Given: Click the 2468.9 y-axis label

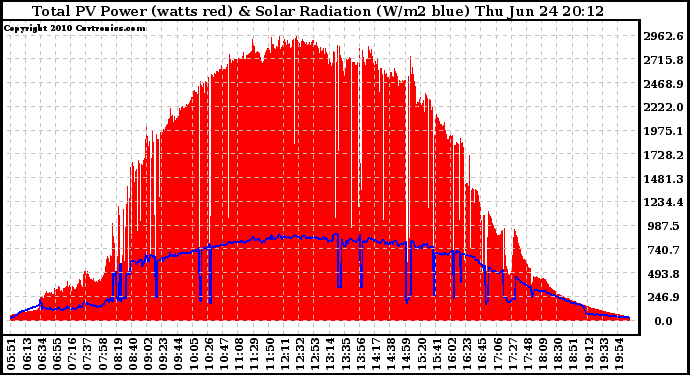Looking at the screenshot, I should point(664,84).
